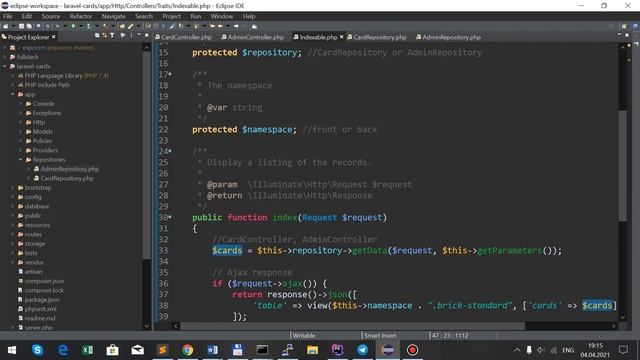Screen dimensions: 640x360
Task: Click the Open Type folder toolbar icon
Action: coord(122,26)
